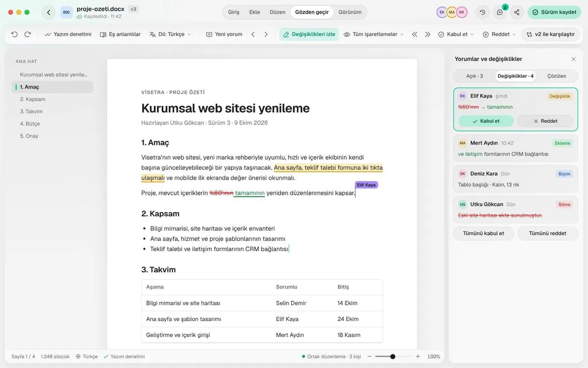Open the toolbar Kabul et dropdown
Image resolution: width=588 pixels, height=368 pixels.
[456, 34]
